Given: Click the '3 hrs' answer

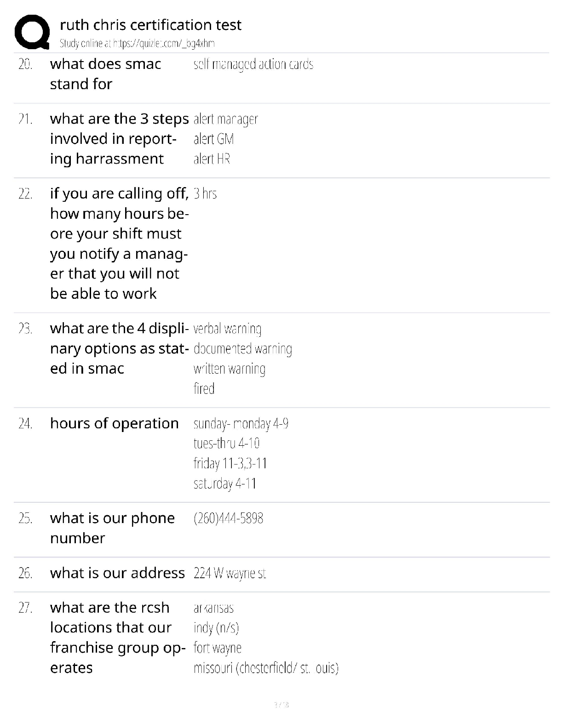Looking at the screenshot, I should click(205, 193).
